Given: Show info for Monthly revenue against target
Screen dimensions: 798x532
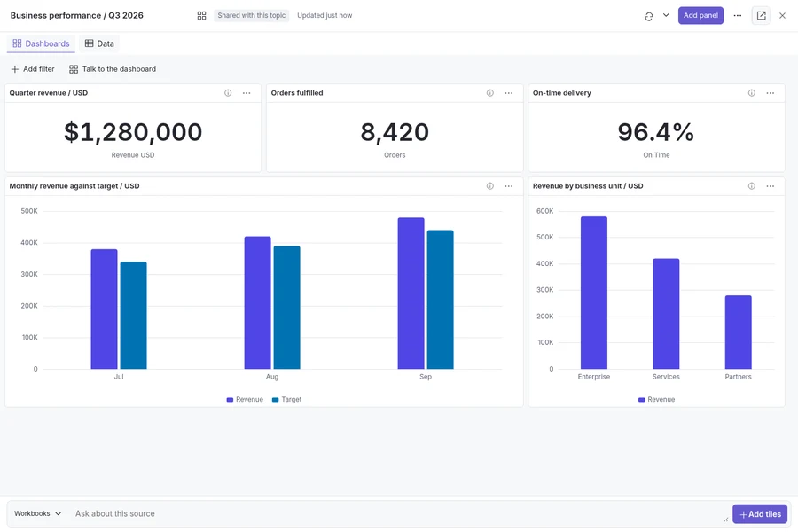Looking at the screenshot, I should pyautogui.click(x=489, y=186).
